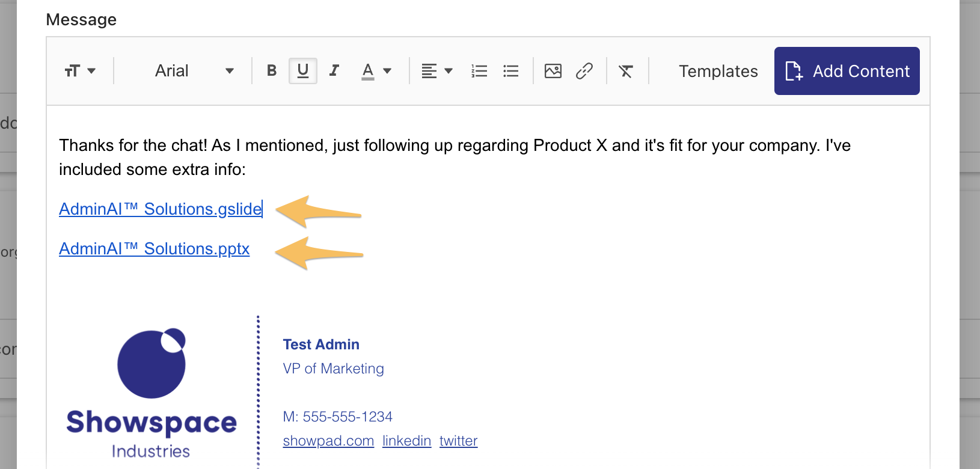
Task: Click the Test Admin name
Action: tap(321, 345)
